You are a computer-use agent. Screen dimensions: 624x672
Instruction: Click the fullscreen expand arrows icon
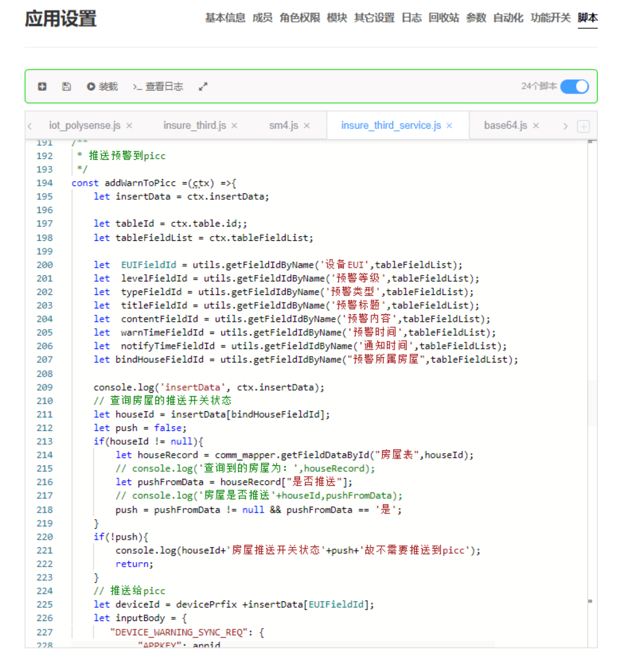coord(203,87)
